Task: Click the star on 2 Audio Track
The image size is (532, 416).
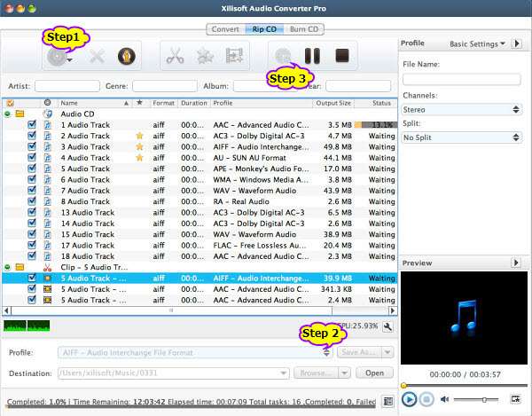Action: [x=139, y=136]
